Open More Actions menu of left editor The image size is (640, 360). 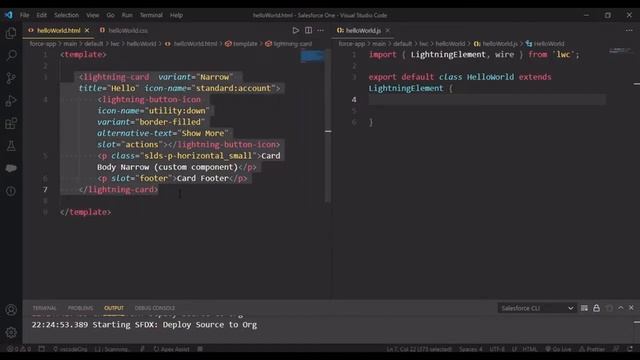321,30
